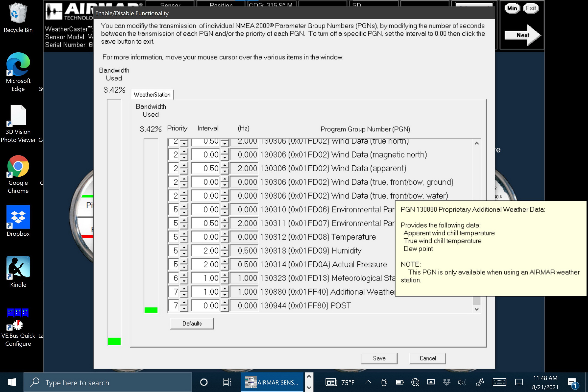The height and width of the screenshot is (392, 588).
Task: Open Dropbox from the system tray
Action: click(447, 382)
